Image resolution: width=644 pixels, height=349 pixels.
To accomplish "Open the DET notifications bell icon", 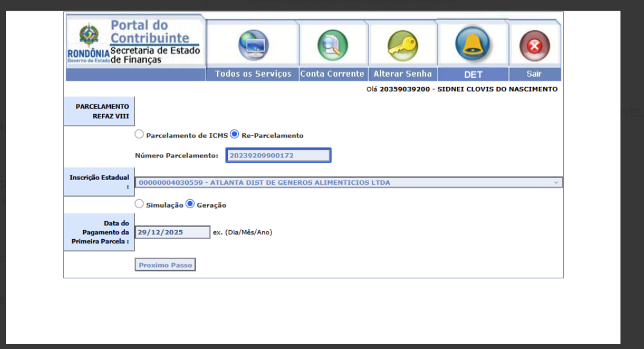I will [472, 43].
